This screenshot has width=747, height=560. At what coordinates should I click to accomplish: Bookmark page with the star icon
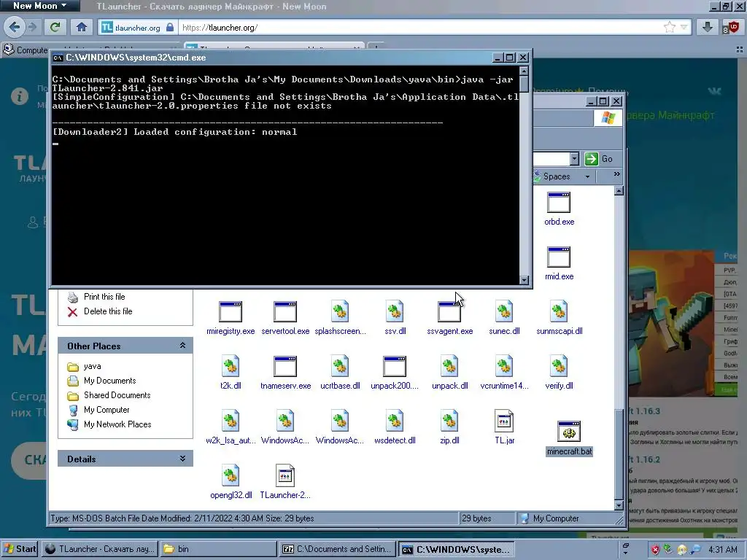670,27
